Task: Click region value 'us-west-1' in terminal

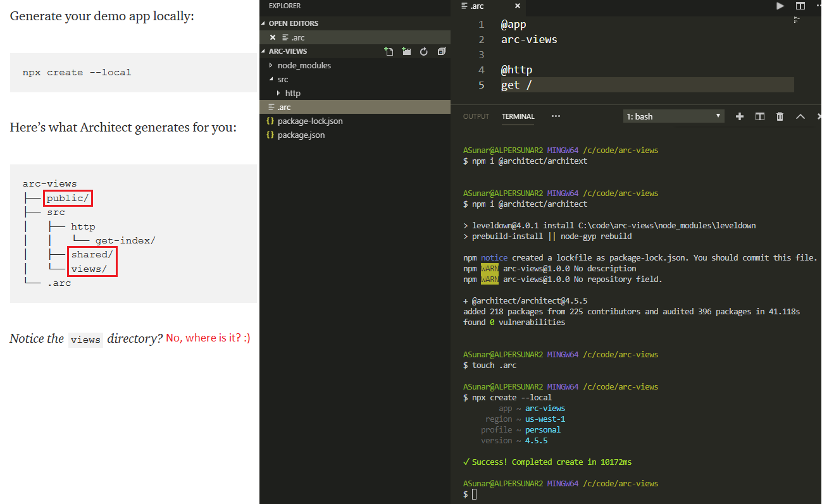Action: 545,419
